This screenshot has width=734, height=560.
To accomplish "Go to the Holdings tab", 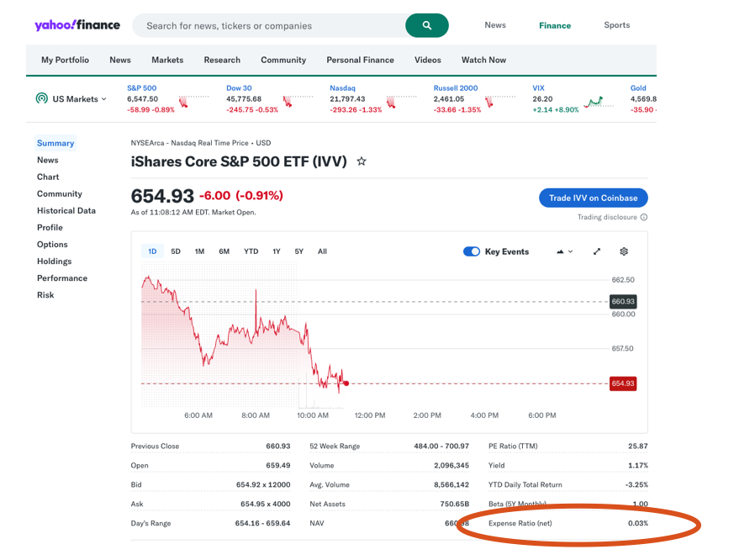I will (x=54, y=262).
